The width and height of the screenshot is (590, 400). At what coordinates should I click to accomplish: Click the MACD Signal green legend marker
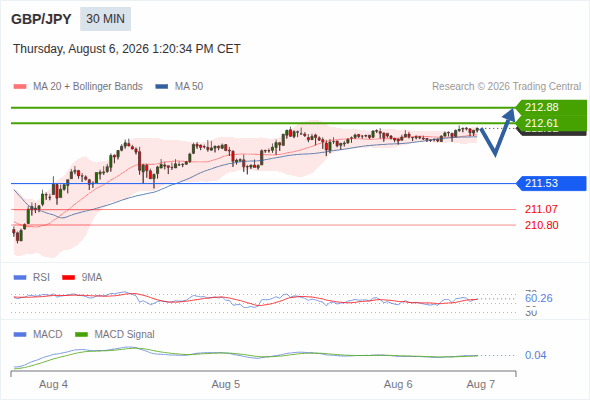81,334
